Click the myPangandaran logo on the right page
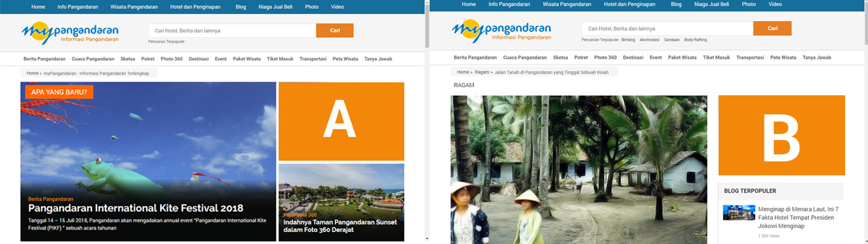Screen dimensions: 868x244 pyautogui.click(x=502, y=30)
